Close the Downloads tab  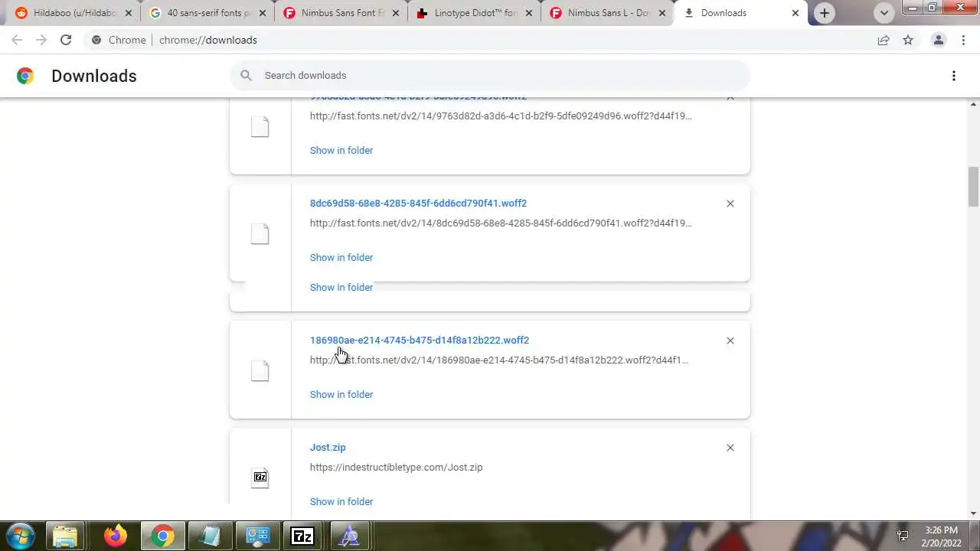(x=795, y=13)
